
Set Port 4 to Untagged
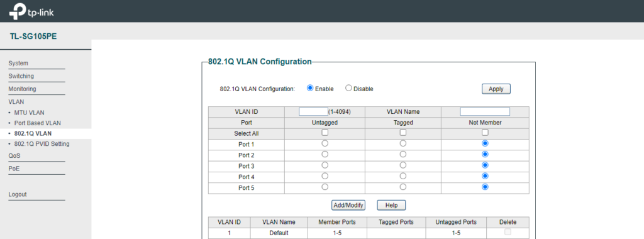(x=325, y=175)
